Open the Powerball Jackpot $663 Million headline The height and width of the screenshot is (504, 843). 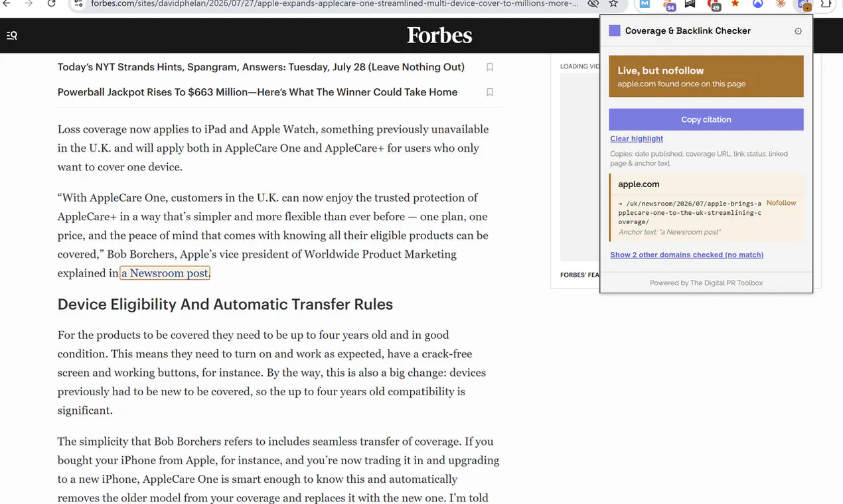click(x=258, y=92)
